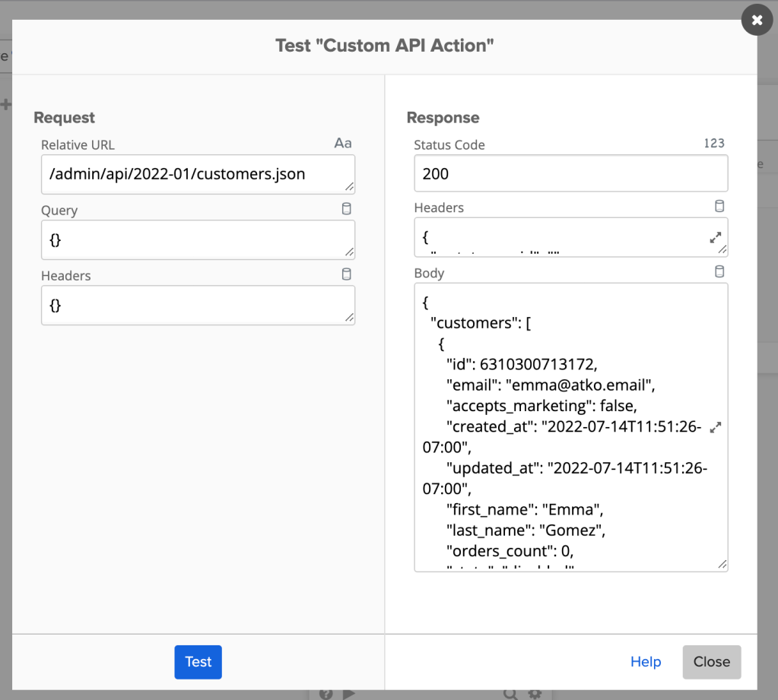This screenshot has height=700, width=778.
Task: Open the Help link
Action: [x=645, y=661]
